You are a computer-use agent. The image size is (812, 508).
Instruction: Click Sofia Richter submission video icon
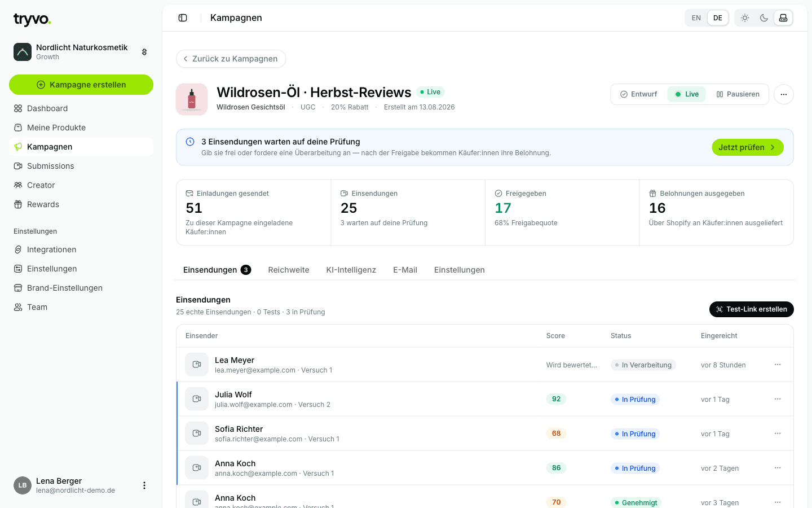click(197, 433)
